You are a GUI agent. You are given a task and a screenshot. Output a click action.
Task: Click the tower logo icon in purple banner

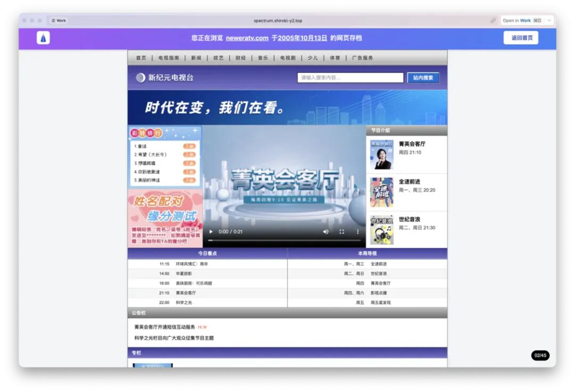(43, 38)
